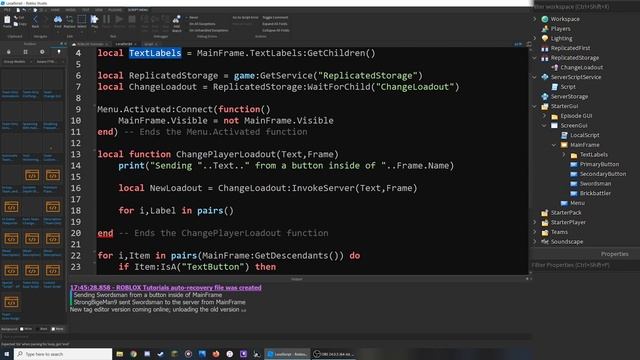Click the Stop square icon
This screenshot has height=360, width=640.
pyautogui.click(x=132, y=19)
